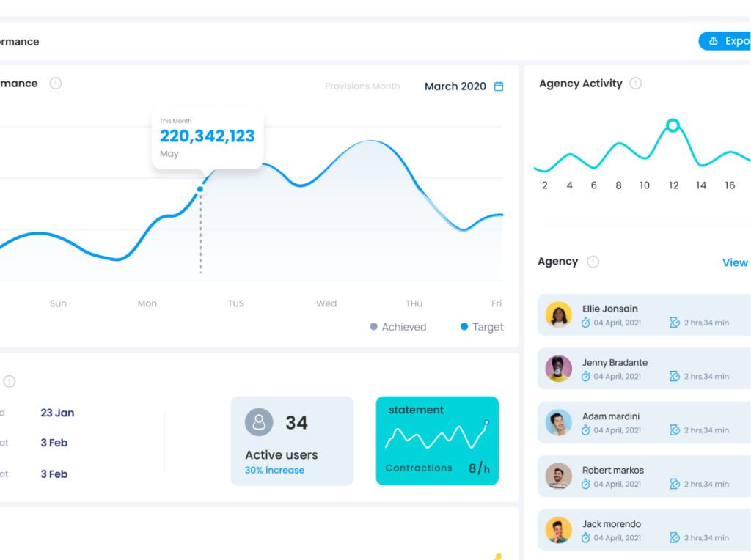
Task: Click the Active users person icon
Action: click(258, 422)
